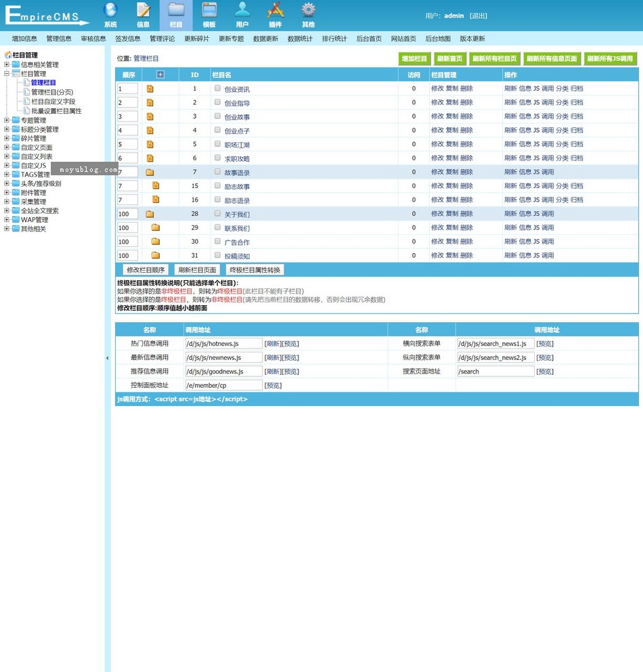Click the 刷新所有JS调用 button
This screenshot has width=643, height=672.
click(610, 59)
